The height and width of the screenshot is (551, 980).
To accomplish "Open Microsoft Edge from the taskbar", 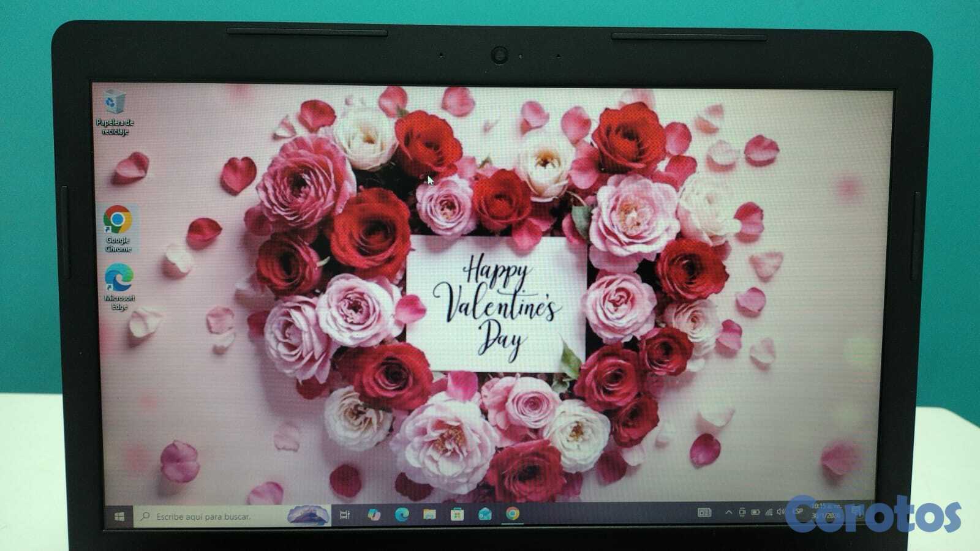I will [x=402, y=515].
